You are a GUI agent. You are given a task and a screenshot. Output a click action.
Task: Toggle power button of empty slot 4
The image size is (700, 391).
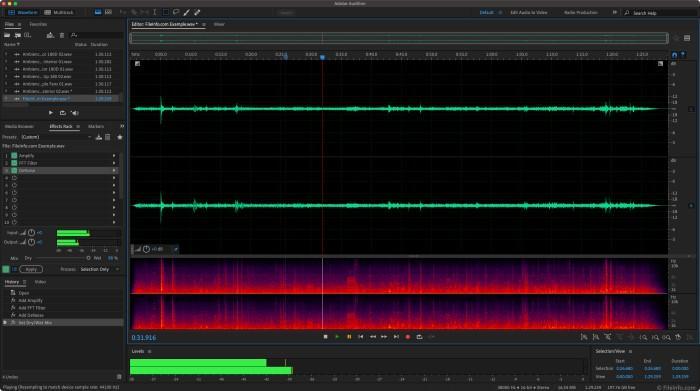[14, 178]
